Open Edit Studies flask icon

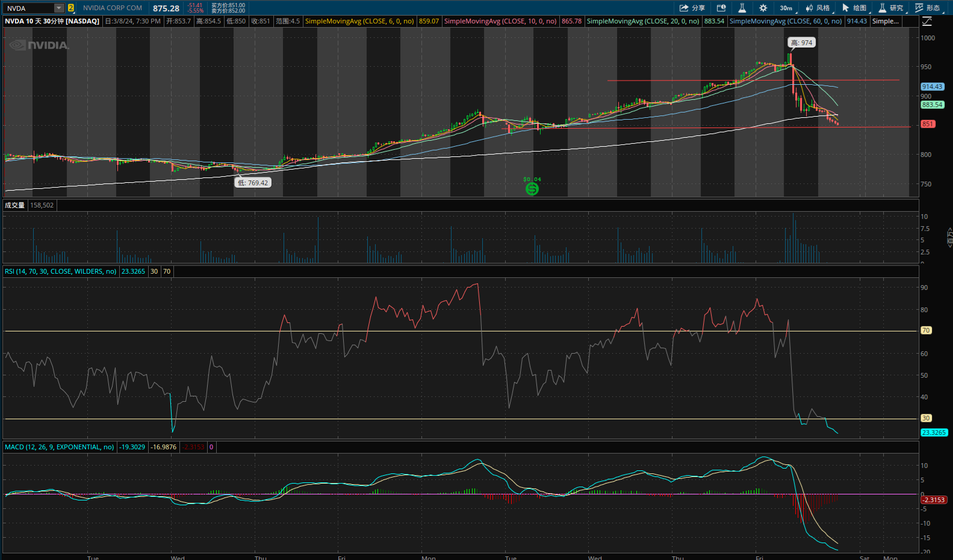pos(742,8)
